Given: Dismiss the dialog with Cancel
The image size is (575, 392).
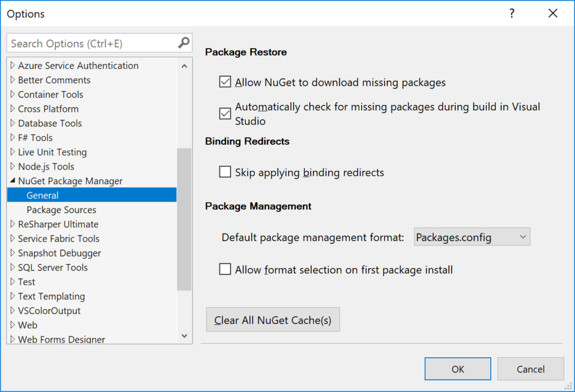Looking at the screenshot, I should pyautogui.click(x=530, y=369).
